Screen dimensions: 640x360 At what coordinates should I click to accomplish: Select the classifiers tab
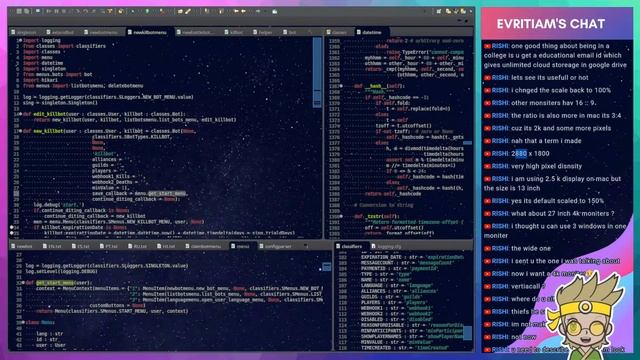(x=351, y=246)
